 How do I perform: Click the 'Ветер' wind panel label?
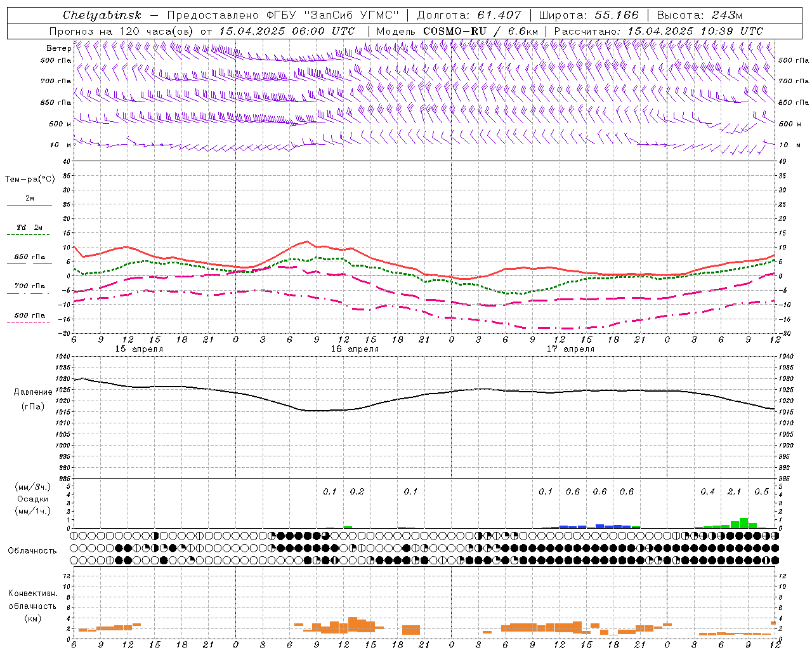tap(59, 48)
